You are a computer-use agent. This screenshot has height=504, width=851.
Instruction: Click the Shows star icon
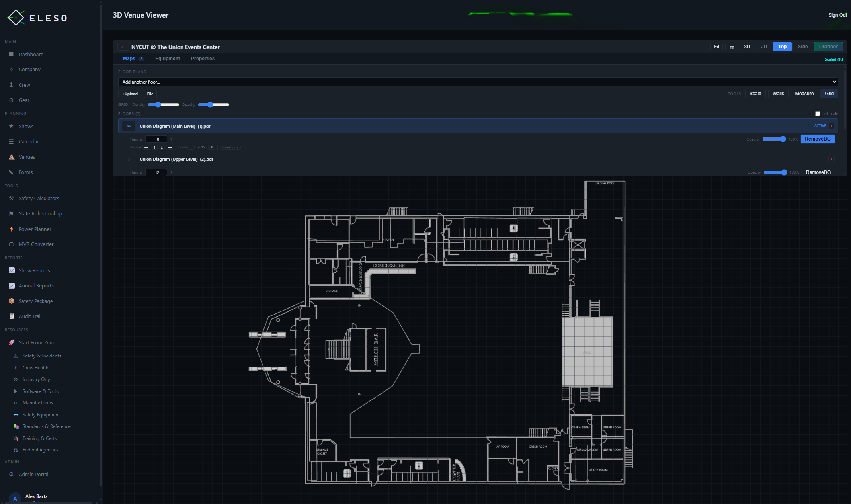[12, 126]
